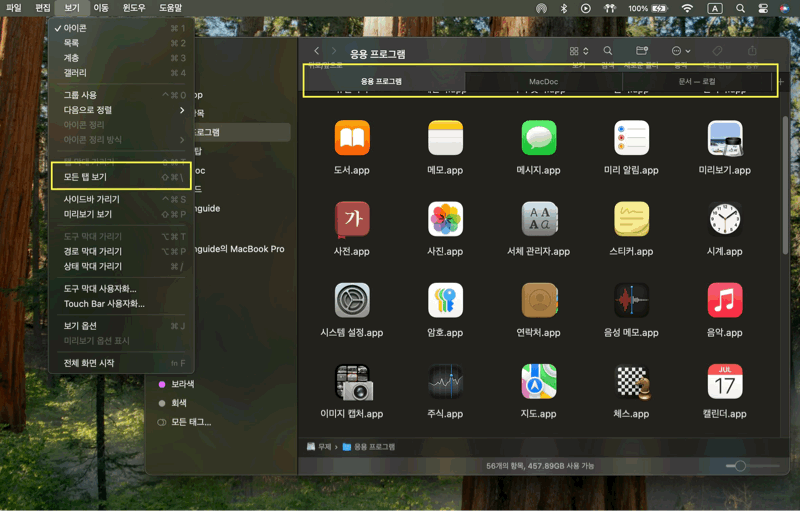This screenshot has height=511, width=800.
Task: Open the 메모.app Notes icon
Action: click(445, 138)
